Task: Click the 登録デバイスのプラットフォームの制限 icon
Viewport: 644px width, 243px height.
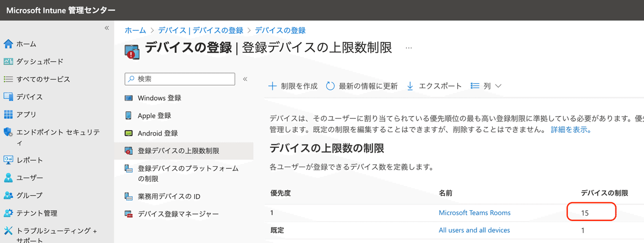Action: pos(129,169)
